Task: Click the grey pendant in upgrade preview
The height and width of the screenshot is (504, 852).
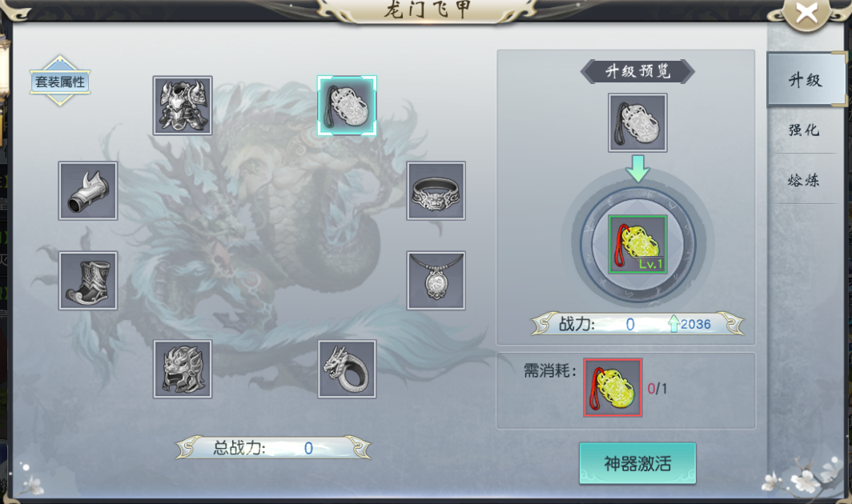Action: 637,122
